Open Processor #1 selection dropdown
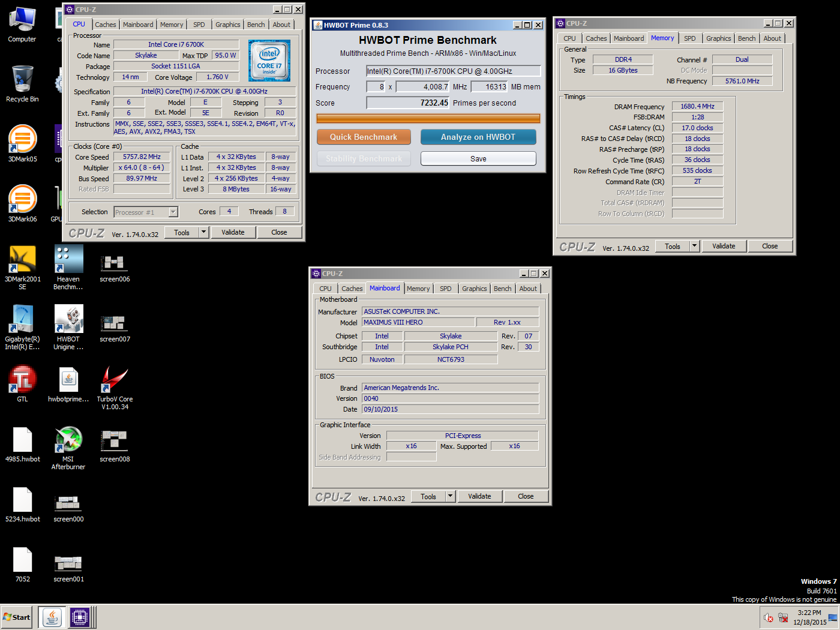Image resolution: width=840 pixels, height=630 pixels. click(146, 212)
